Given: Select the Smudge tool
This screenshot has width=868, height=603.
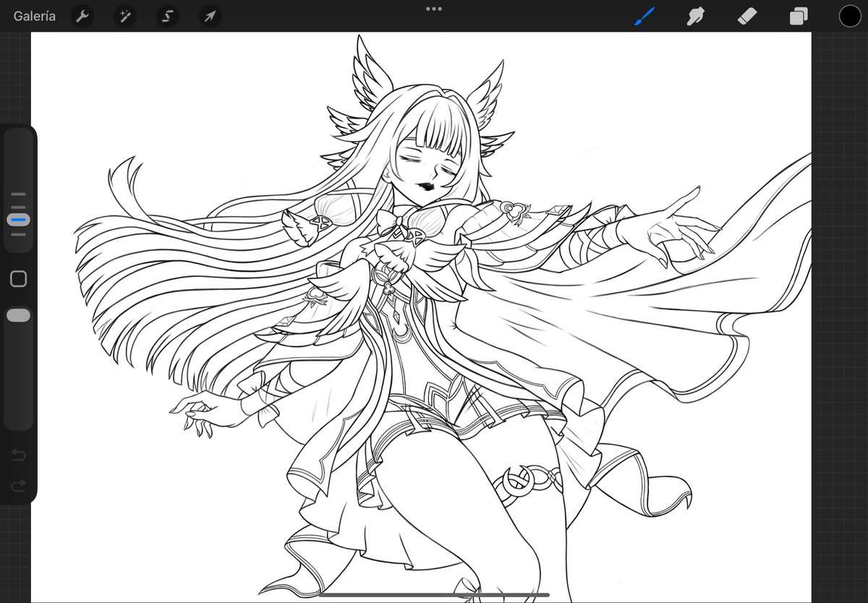Looking at the screenshot, I should click(x=695, y=16).
